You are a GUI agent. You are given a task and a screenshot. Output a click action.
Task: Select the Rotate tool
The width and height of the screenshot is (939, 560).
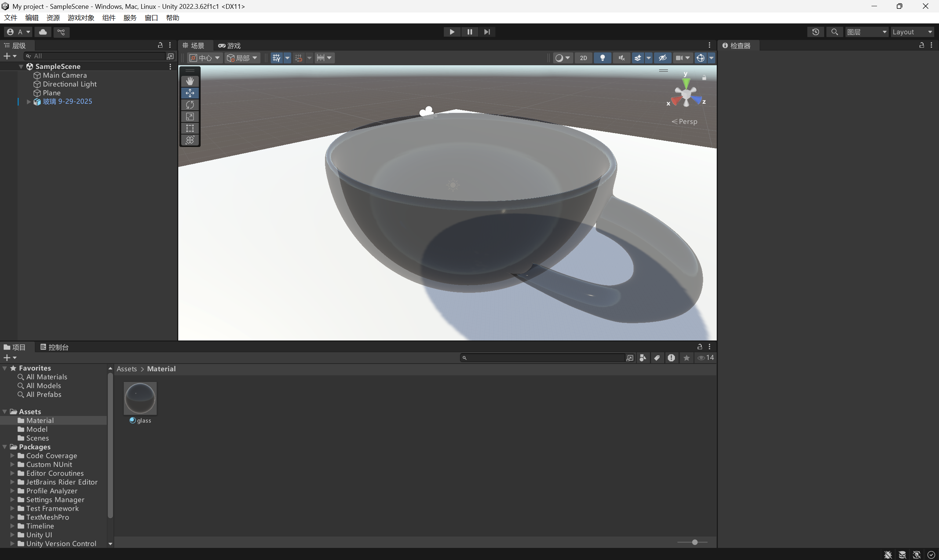pyautogui.click(x=190, y=105)
